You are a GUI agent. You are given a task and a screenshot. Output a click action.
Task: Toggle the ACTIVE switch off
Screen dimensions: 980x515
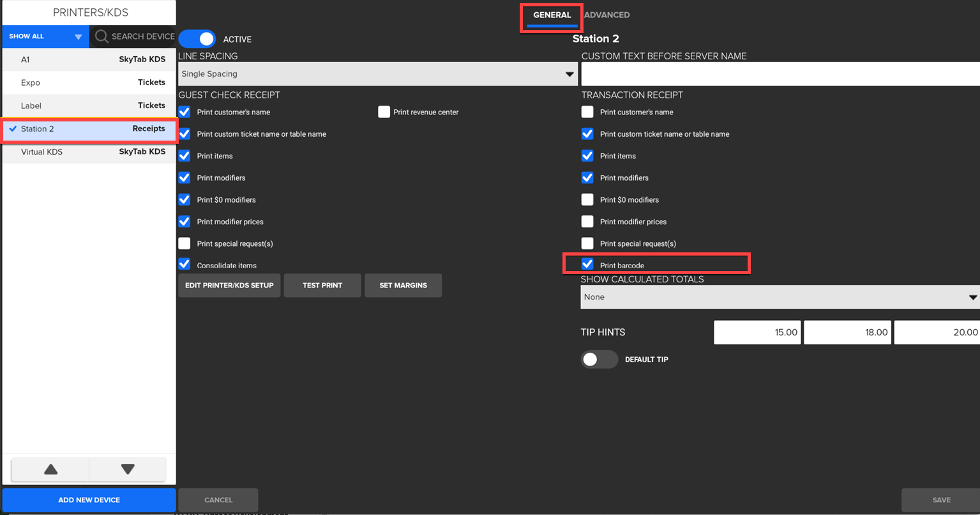pos(197,39)
